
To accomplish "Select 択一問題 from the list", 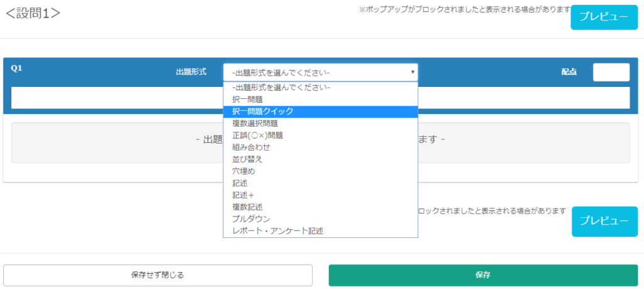I will tap(320, 99).
